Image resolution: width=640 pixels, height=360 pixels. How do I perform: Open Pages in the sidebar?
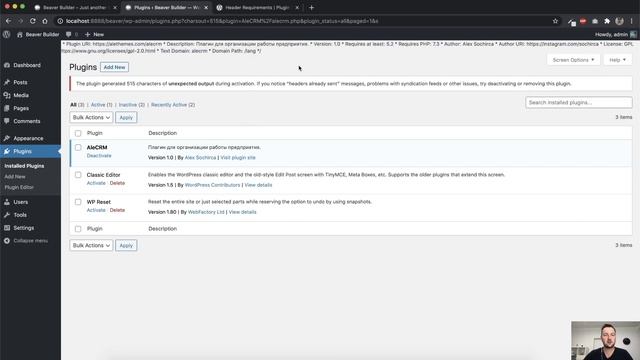(x=21, y=109)
